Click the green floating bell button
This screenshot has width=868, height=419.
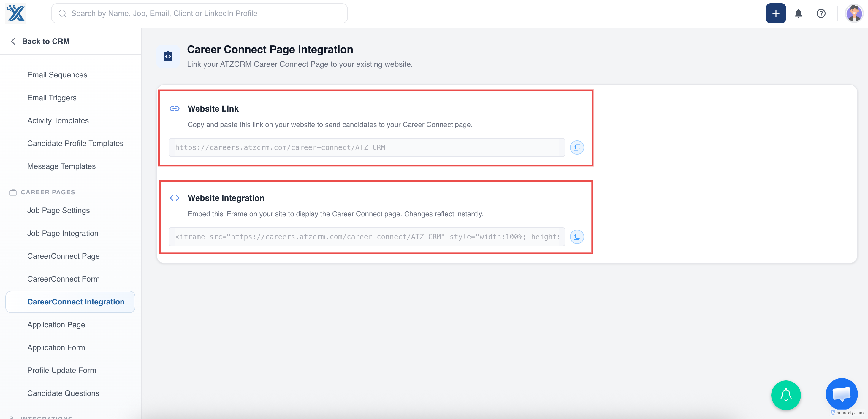click(786, 395)
